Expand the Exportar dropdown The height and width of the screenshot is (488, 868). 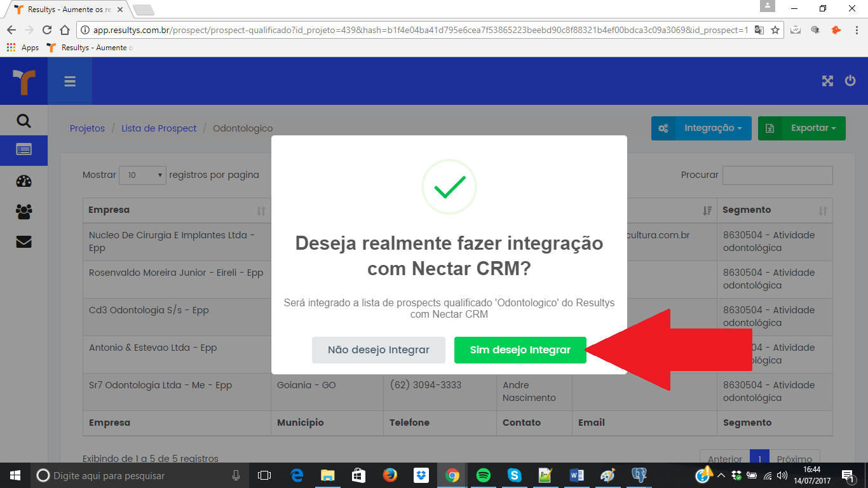click(x=801, y=128)
